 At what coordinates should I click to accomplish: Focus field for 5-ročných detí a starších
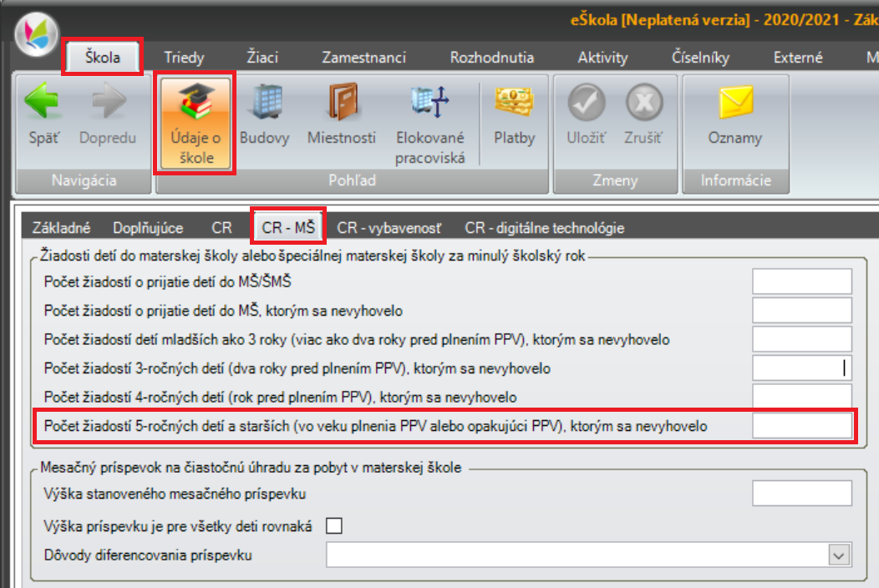802,425
